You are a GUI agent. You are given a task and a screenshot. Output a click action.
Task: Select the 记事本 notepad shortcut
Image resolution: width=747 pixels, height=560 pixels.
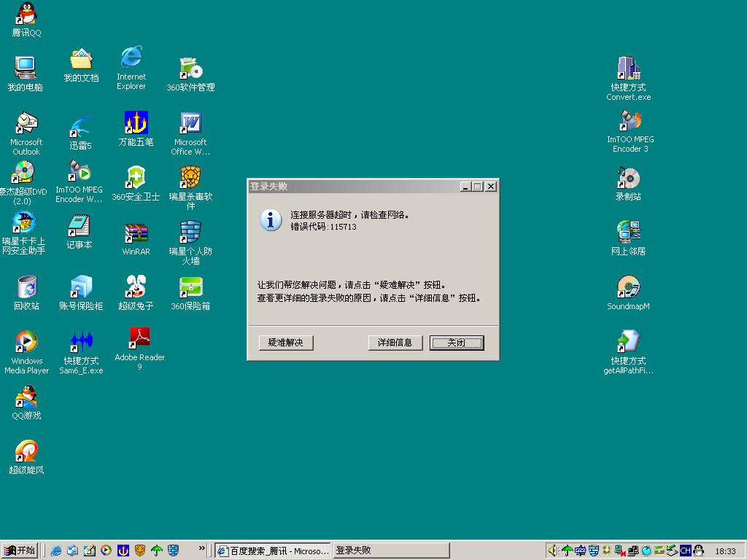coord(79,232)
